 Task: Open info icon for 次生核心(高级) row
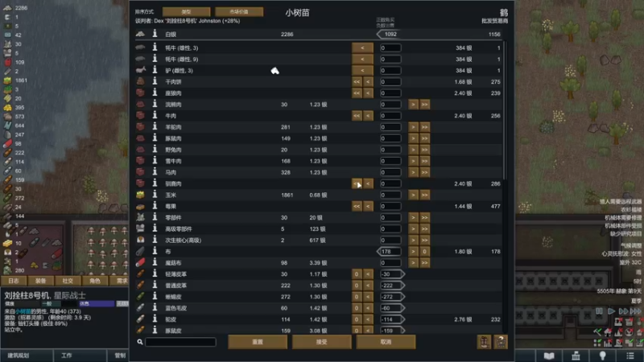pos(155,240)
